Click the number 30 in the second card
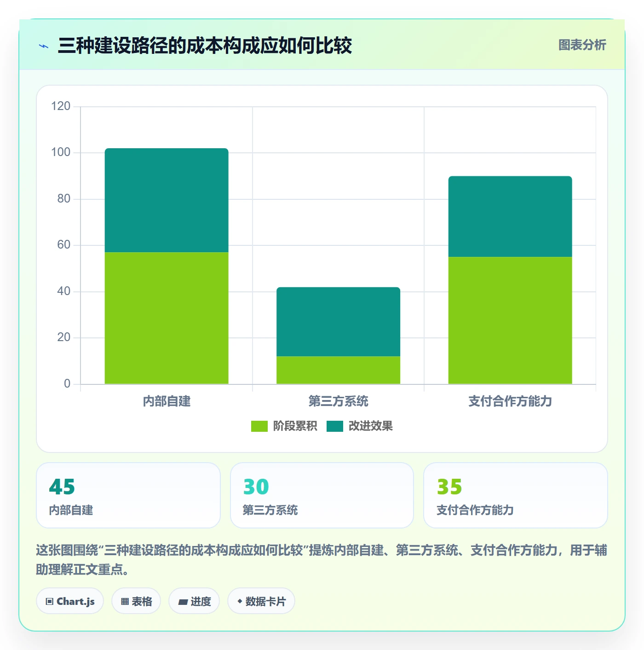The height and width of the screenshot is (650, 644). pos(256,487)
